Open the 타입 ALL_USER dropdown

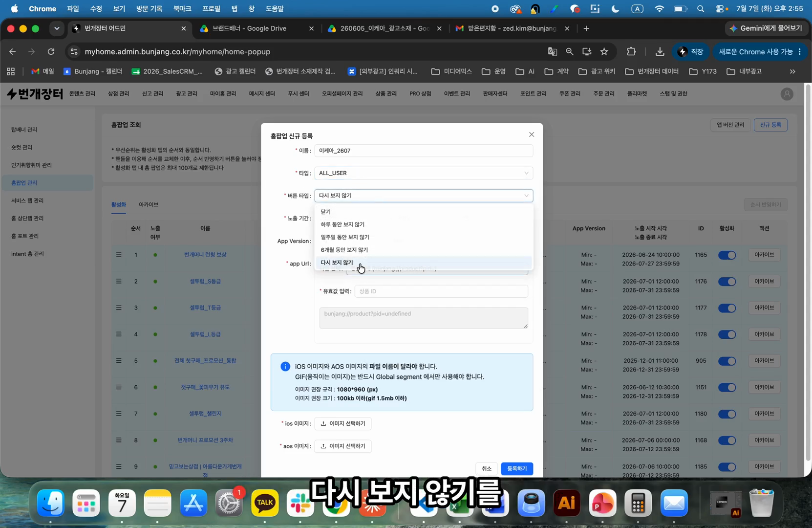tap(424, 173)
